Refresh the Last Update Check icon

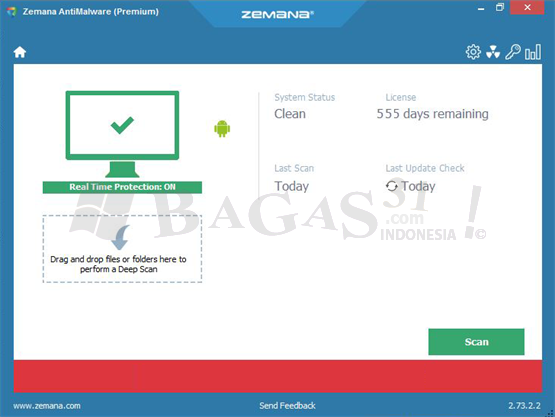coord(391,186)
